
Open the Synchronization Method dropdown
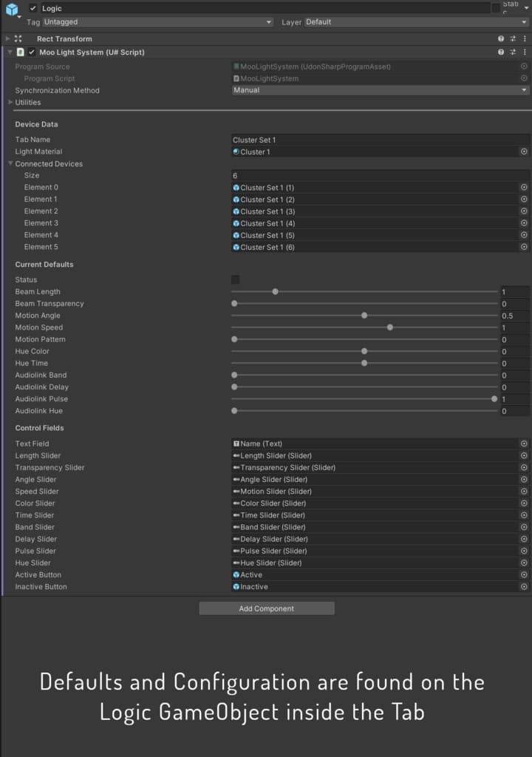pyautogui.click(x=380, y=90)
